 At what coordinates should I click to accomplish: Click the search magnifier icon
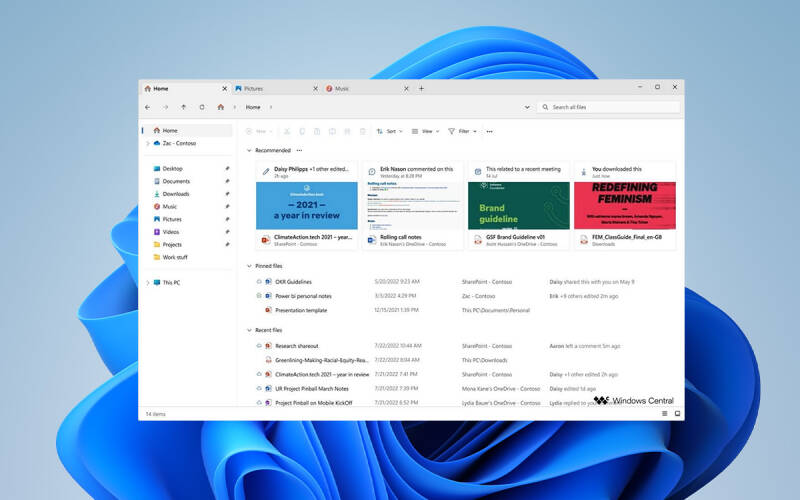[545, 107]
